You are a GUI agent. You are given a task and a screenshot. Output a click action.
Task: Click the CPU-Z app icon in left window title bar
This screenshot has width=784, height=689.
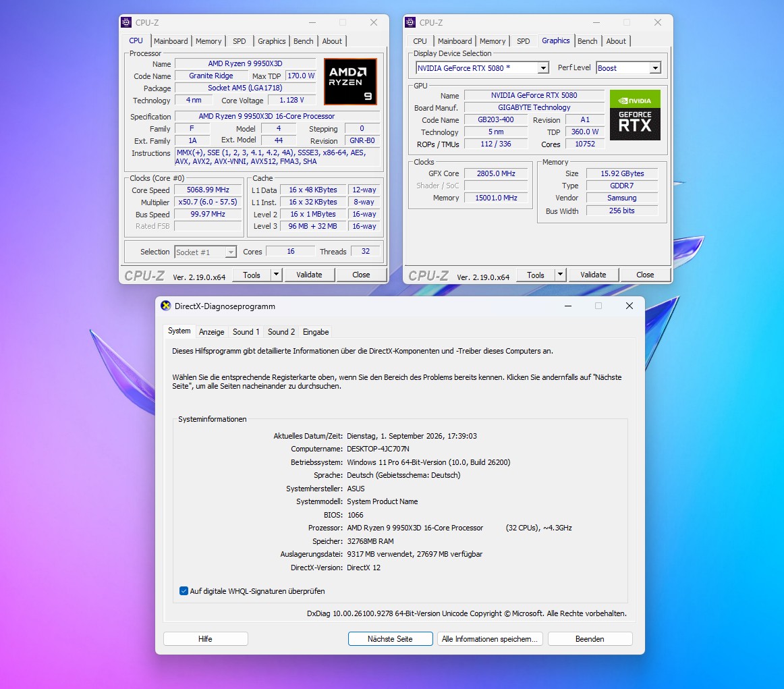point(126,22)
